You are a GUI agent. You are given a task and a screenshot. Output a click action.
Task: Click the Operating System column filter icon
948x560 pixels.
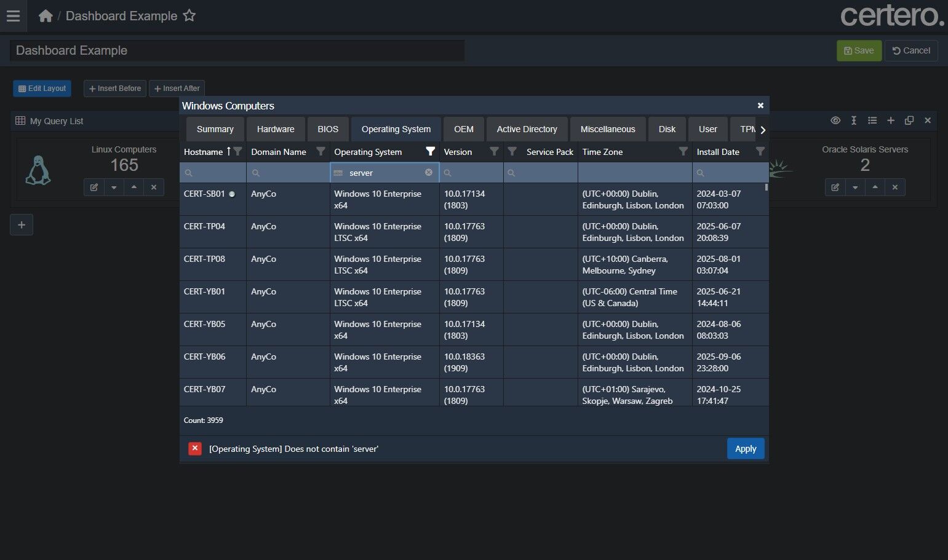(430, 151)
